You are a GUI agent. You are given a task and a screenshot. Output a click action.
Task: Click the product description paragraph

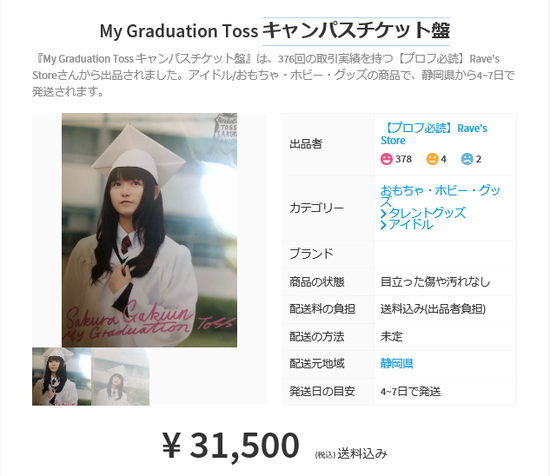(x=274, y=75)
